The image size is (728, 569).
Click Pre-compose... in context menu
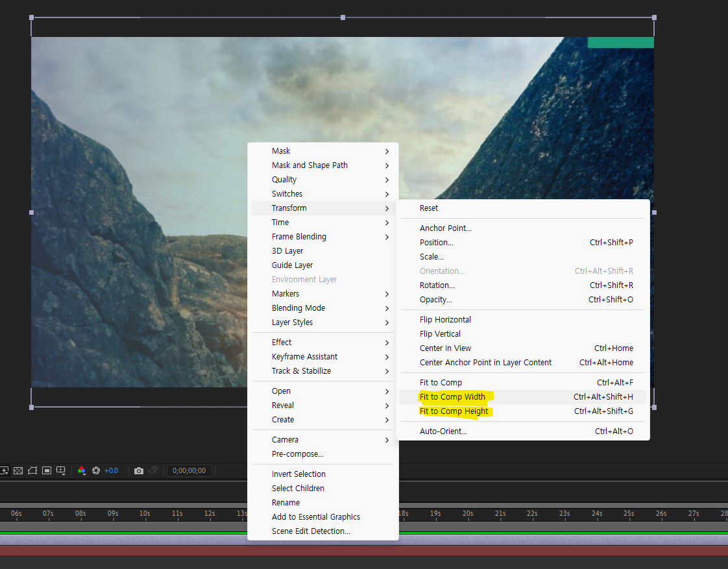297,454
